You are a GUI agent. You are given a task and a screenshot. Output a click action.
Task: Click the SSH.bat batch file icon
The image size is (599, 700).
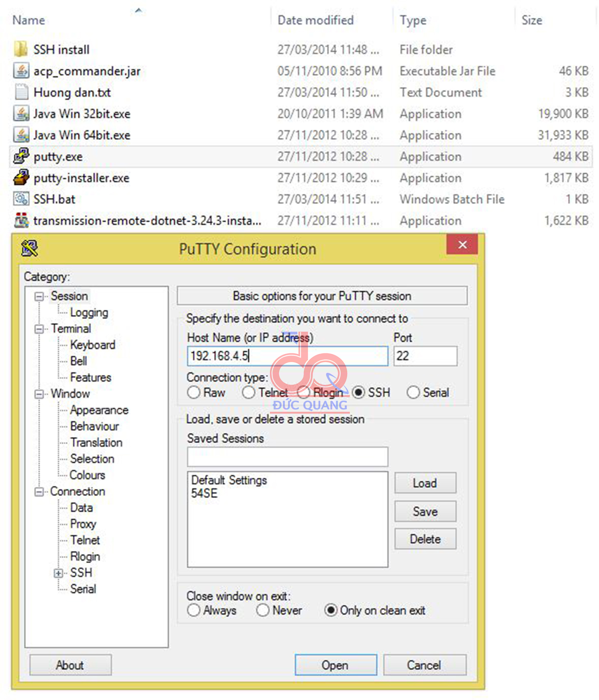tap(21, 199)
